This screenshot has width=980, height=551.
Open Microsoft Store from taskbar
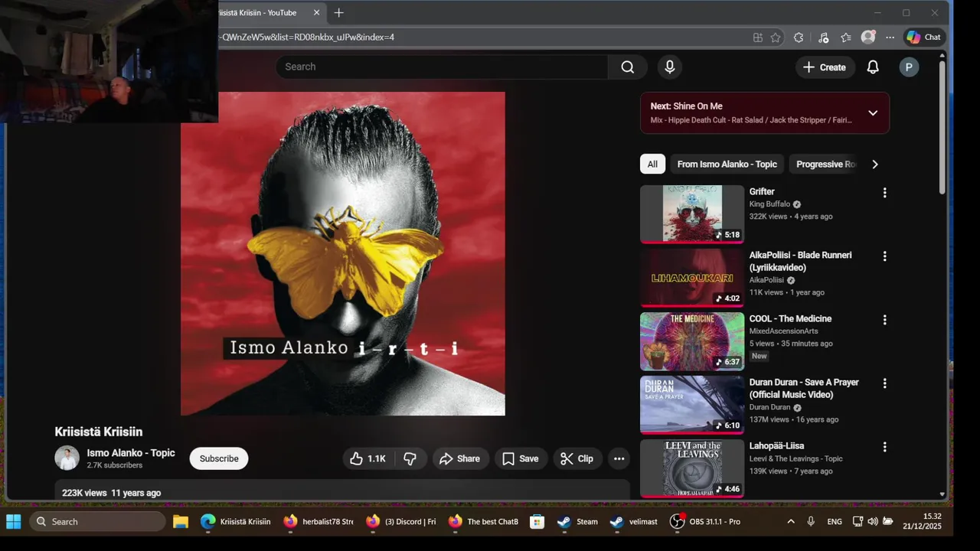click(537, 521)
